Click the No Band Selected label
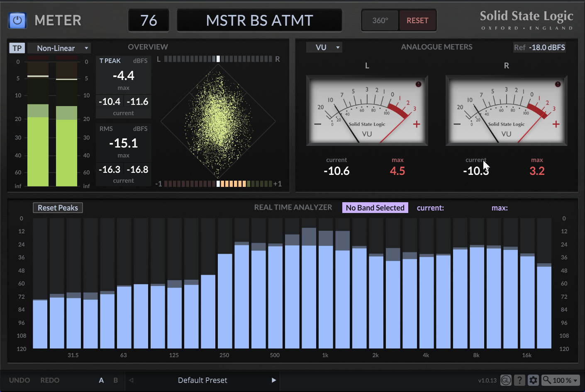This screenshot has height=392, width=585. (x=375, y=208)
